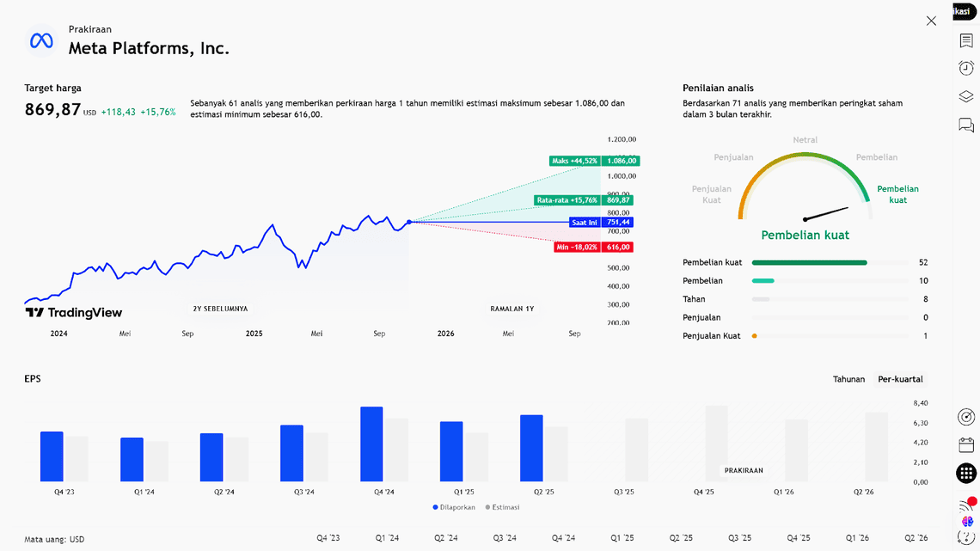Click the Estimasi legend item

coord(503,507)
